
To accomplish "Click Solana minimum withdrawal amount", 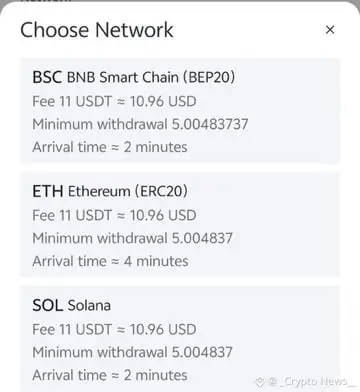I will tap(132, 352).
